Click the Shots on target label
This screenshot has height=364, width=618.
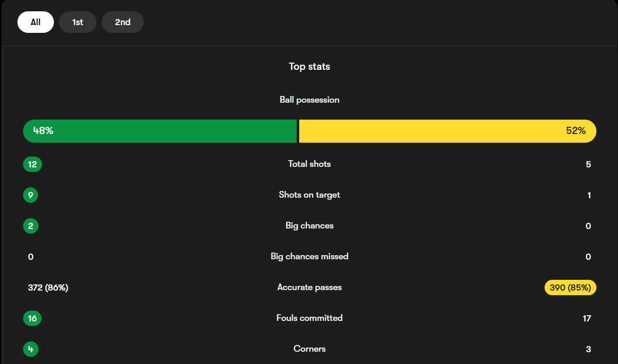[310, 195]
